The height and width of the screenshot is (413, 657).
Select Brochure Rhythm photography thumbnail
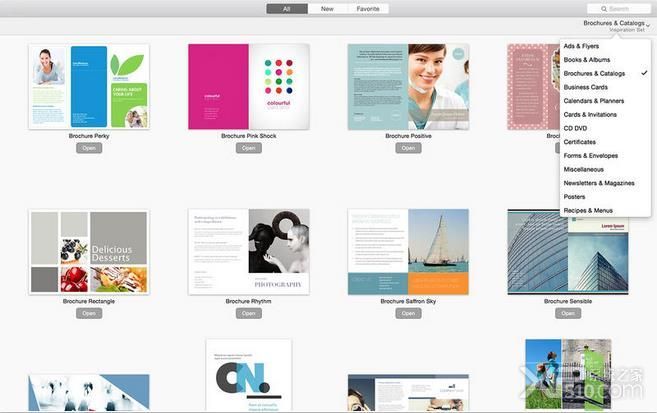click(x=248, y=252)
